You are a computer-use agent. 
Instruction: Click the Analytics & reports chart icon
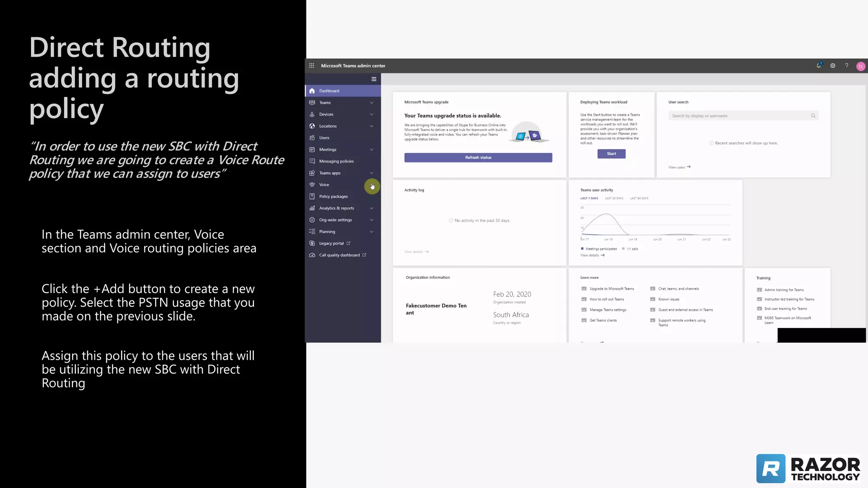pyautogui.click(x=312, y=208)
